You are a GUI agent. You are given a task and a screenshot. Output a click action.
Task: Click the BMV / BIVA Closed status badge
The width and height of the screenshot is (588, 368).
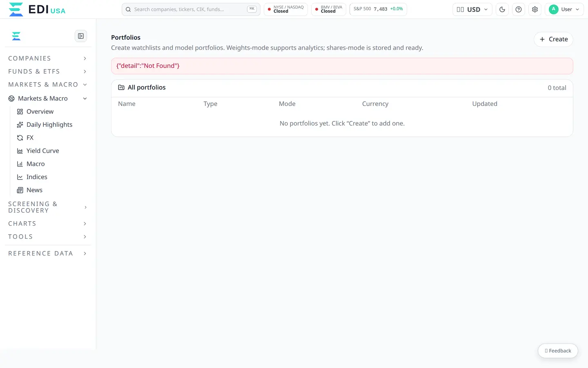(x=329, y=9)
